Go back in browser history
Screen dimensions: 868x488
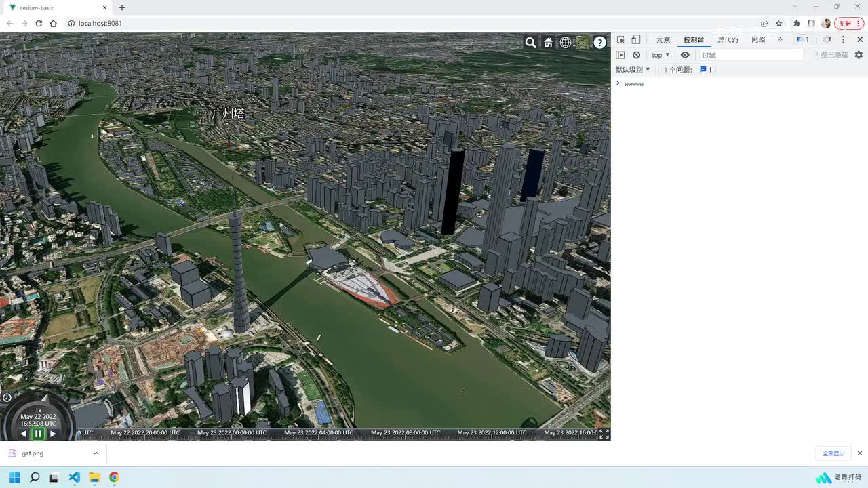[9, 23]
